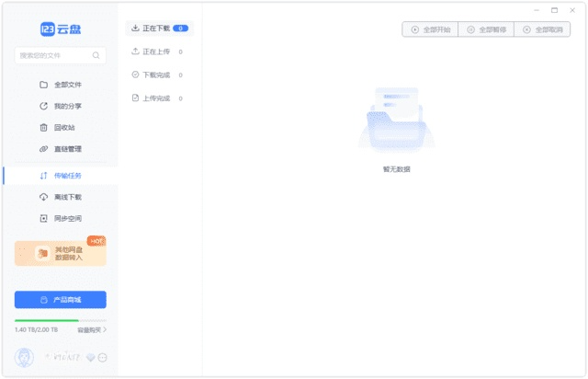Screen dimensions: 588x379
Task: Open 直链管理 (Direct Link Management)
Action: tap(66, 149)
